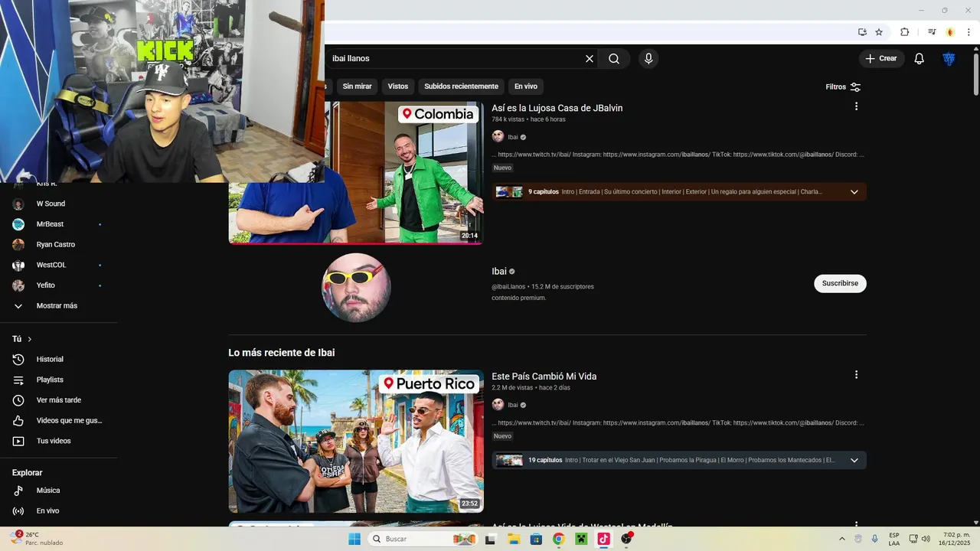Open video title Este País Cambió Mi Vida

click(x=544, y=377)
